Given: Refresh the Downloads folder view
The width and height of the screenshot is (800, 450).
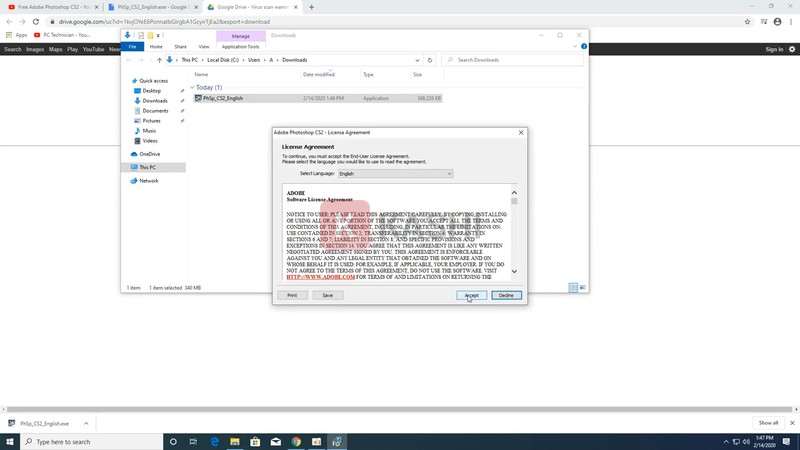Looking at the screenshot, I should (431, 60).
